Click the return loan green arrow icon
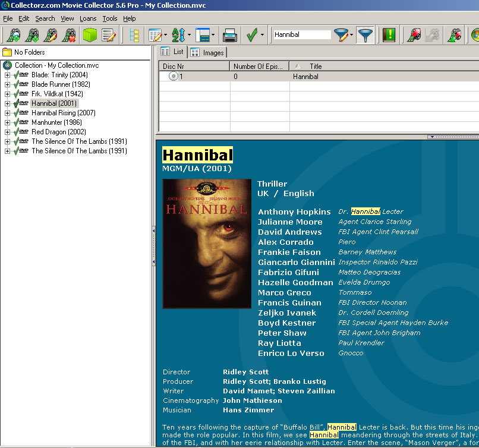Screen dimensions: 479x448 pos(455,35)
